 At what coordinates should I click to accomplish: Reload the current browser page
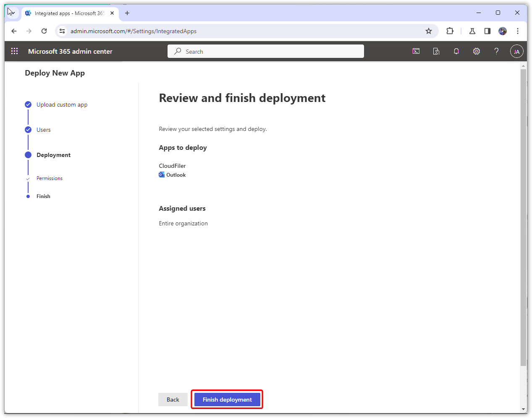point(44,31)
